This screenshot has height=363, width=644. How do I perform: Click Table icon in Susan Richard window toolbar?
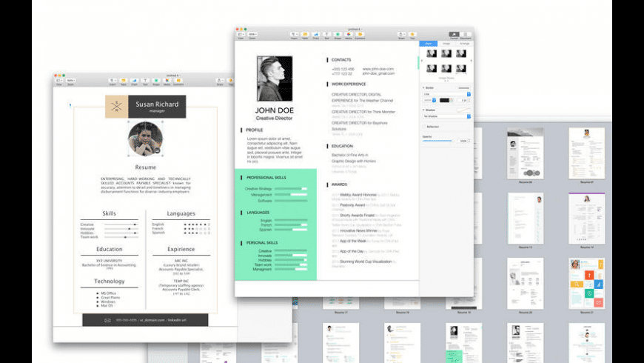point(123,81)
